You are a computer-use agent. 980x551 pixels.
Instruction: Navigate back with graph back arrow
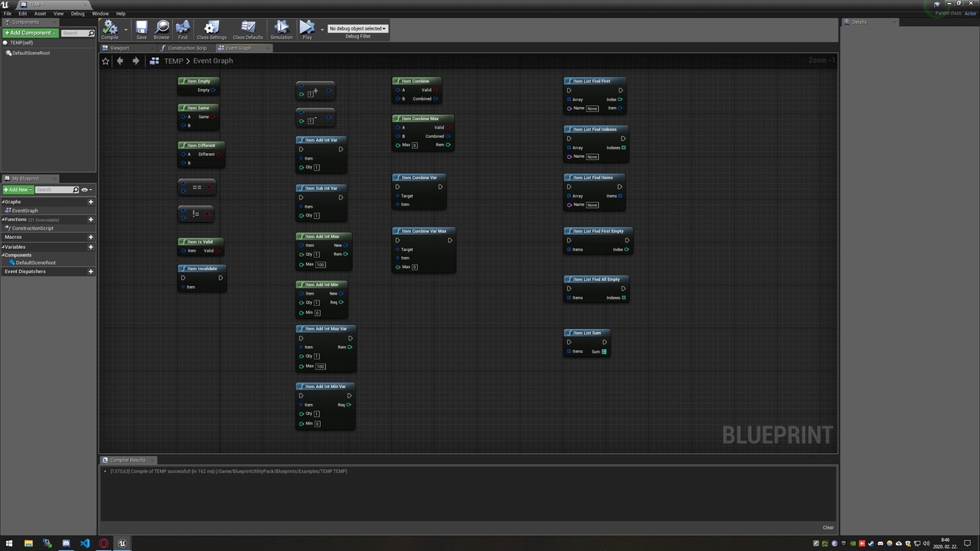coord(120,61)
